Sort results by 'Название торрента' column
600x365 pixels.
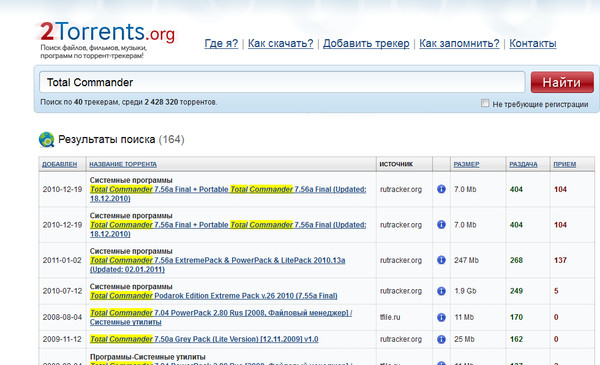click(x=123, y=164)
